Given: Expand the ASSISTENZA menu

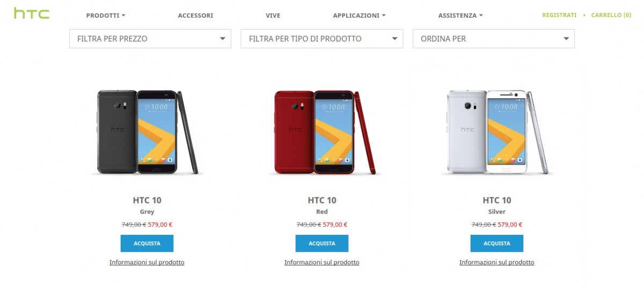Looking at the screenshot, I should pyautogui.click(x=460, y=16).
